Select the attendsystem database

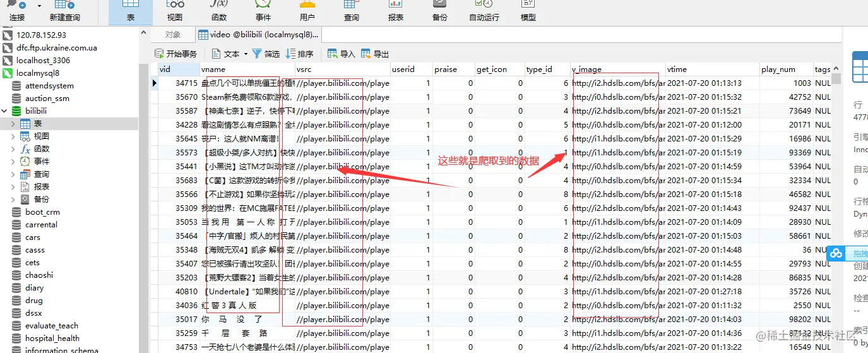tap(49, 85)
